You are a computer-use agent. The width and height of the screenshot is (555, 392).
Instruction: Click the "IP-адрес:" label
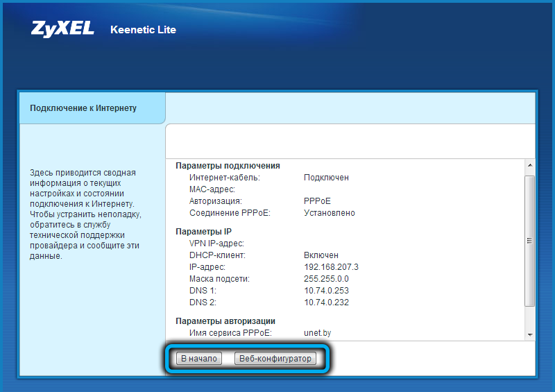pyautogui.click(x=207, y=267)
